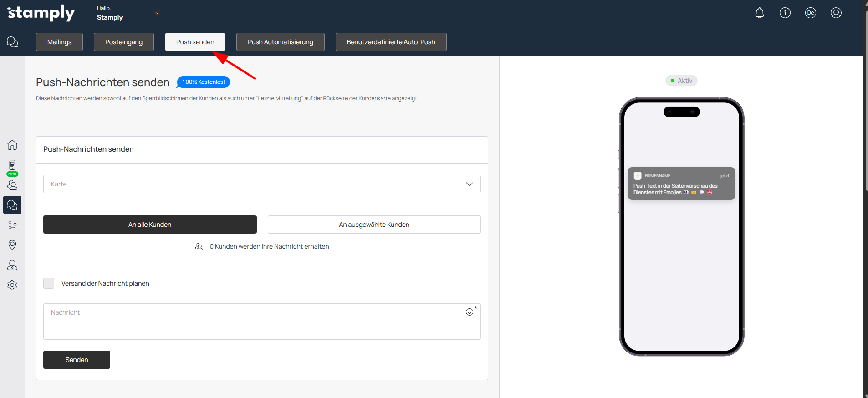Image resolution: width=868 pixels, height=398 pixels.
Task: Open emoji picker in message field
Action: pos(469,312)
